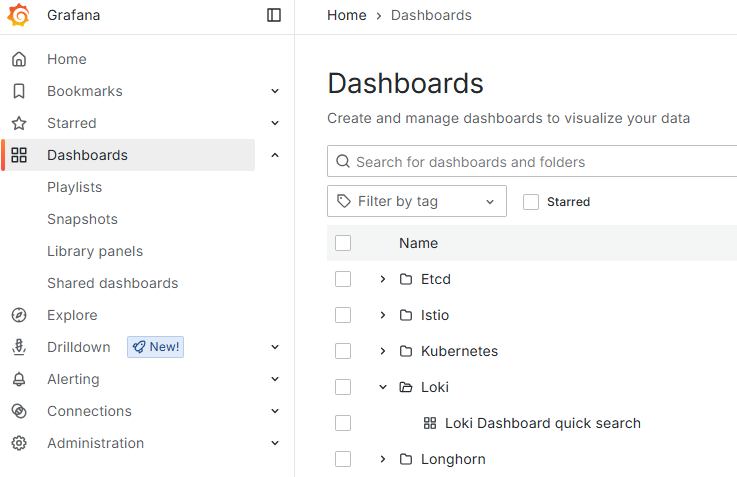Check the select-all checkbox beside Name

point(343,243)
